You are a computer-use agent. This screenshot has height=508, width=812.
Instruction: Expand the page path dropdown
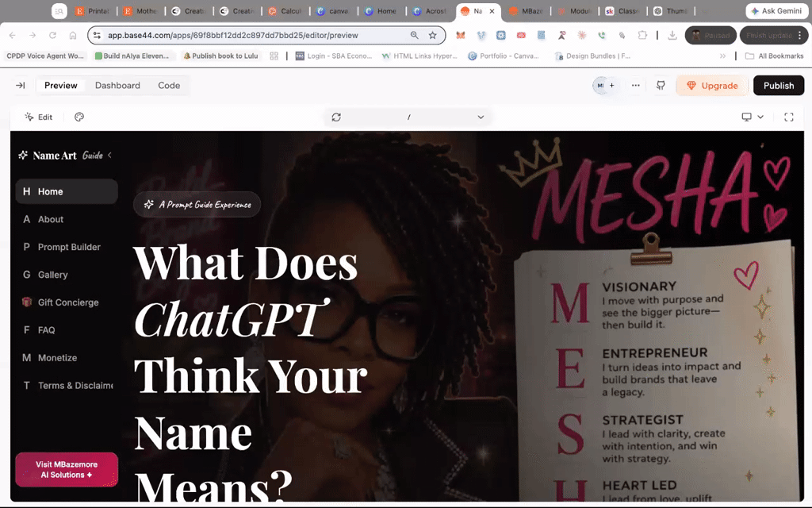pos(481,117)
